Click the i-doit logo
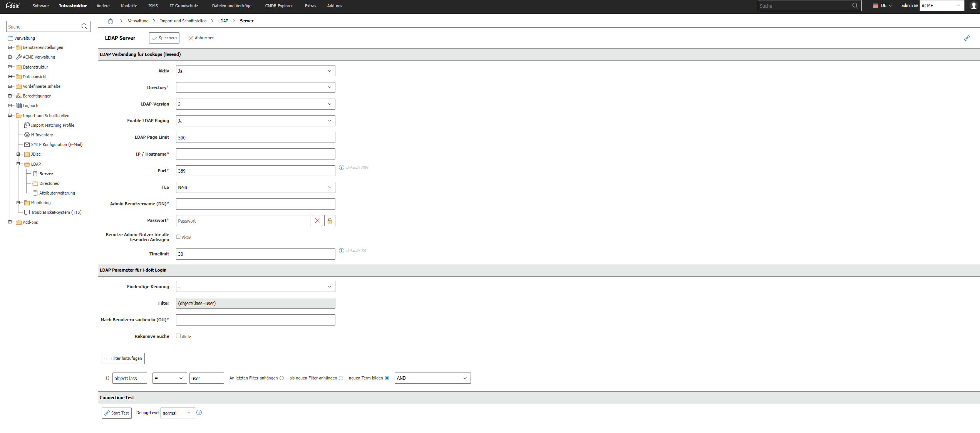This screenshot has width=980, height=433. 13,5
